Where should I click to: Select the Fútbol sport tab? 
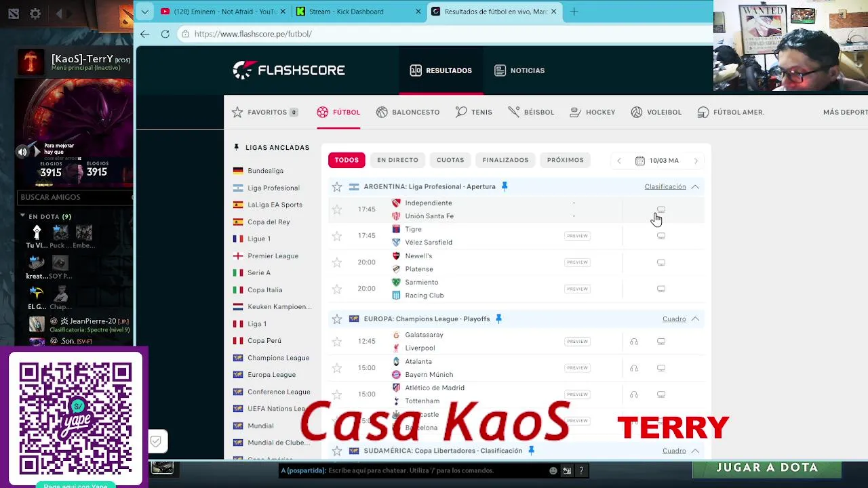(338, 112)
